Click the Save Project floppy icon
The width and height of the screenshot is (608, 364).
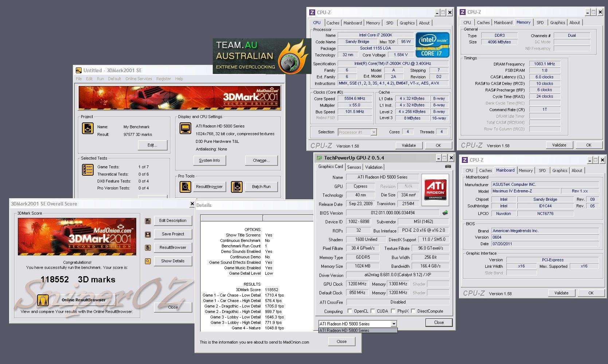(148, 234)
